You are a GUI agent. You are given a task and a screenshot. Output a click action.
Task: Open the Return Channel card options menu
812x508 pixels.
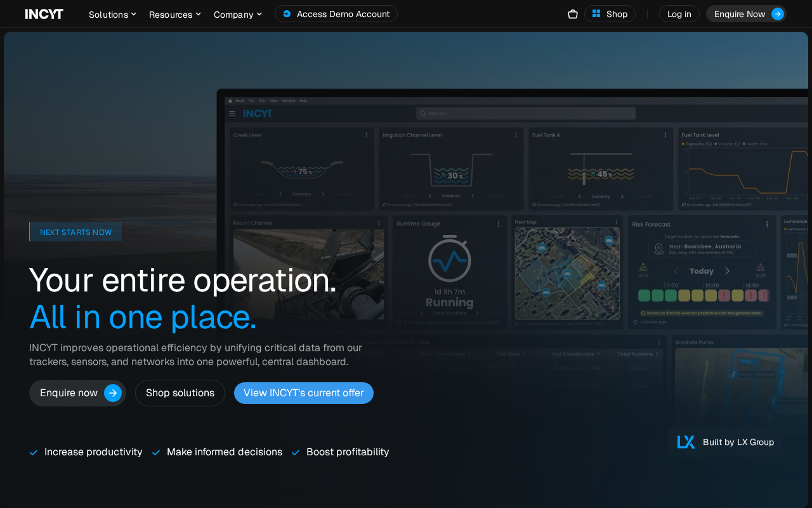(379, 223)
